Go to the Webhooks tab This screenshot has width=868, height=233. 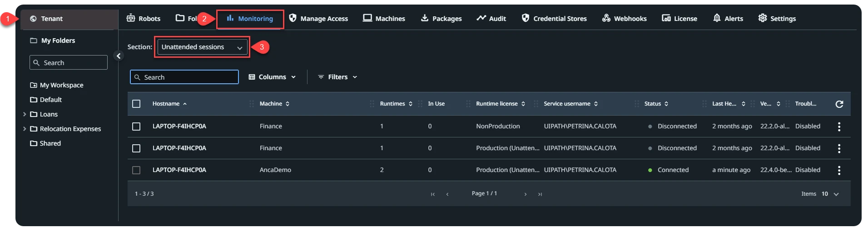click(x=624, y=18)
